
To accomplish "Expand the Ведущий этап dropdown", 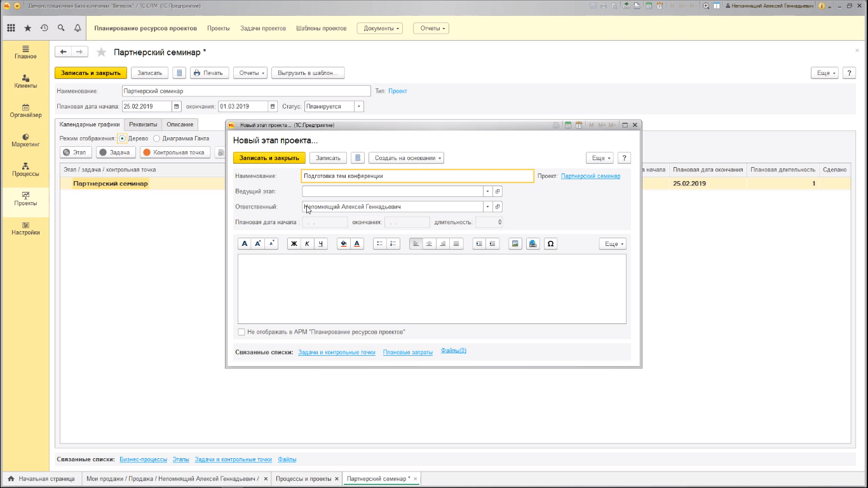I will 487,191.
